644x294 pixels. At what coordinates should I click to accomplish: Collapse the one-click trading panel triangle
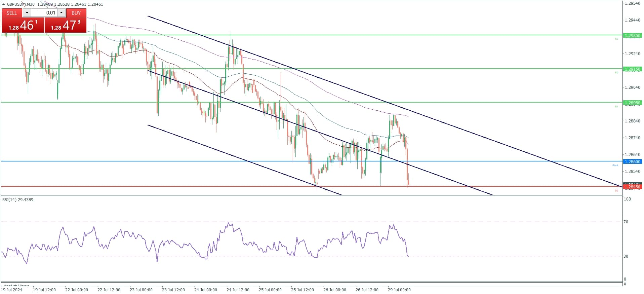coord(4,4)
